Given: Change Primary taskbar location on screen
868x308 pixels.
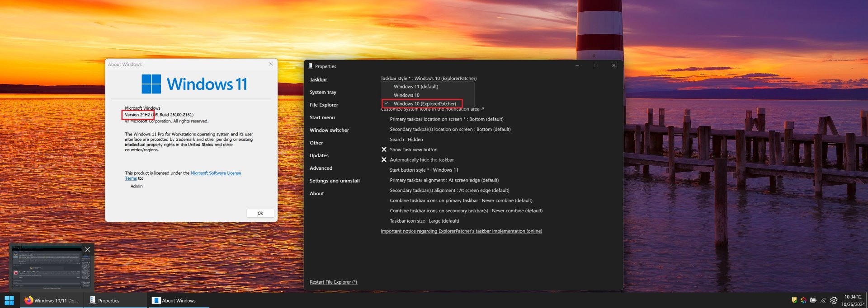Looking at the screenshot, I should point(447,119).
